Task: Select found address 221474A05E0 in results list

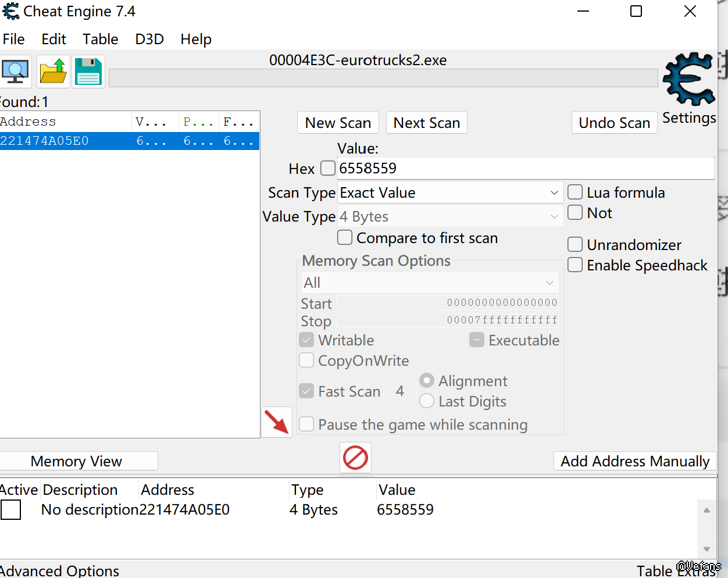Action: (130, 141)
